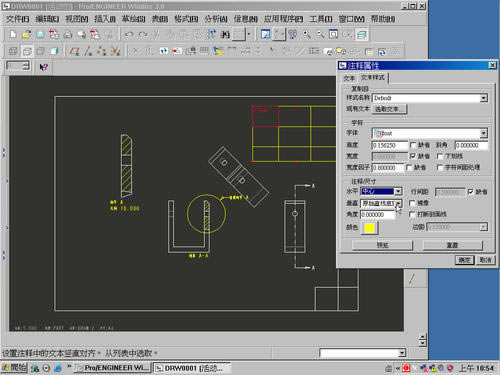Enable the 镜像 mirror checkbox
The width and height of the screenshot is (500, 375).
[412, 203]
